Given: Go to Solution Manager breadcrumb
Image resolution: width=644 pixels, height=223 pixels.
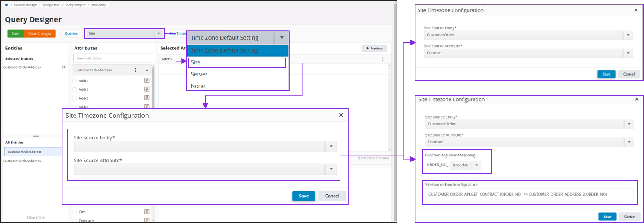Looking at the screenshot, I should pos(26,4).
